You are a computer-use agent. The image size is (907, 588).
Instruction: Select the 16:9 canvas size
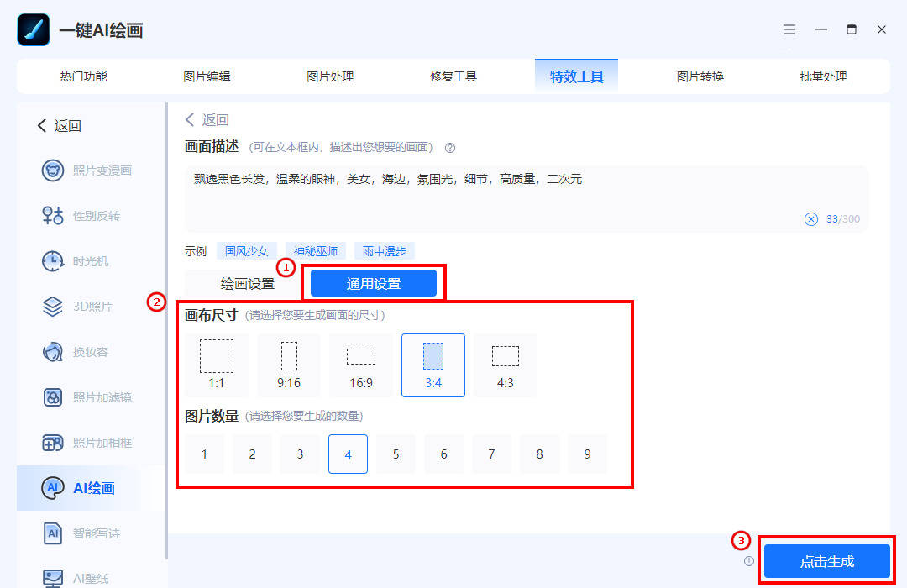click(361, 365)
